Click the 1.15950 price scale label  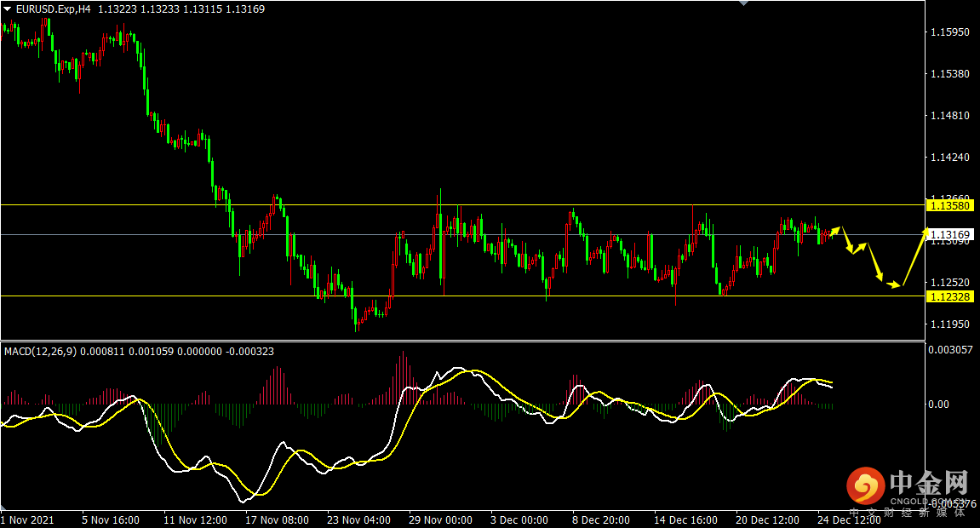click(950, 32)
